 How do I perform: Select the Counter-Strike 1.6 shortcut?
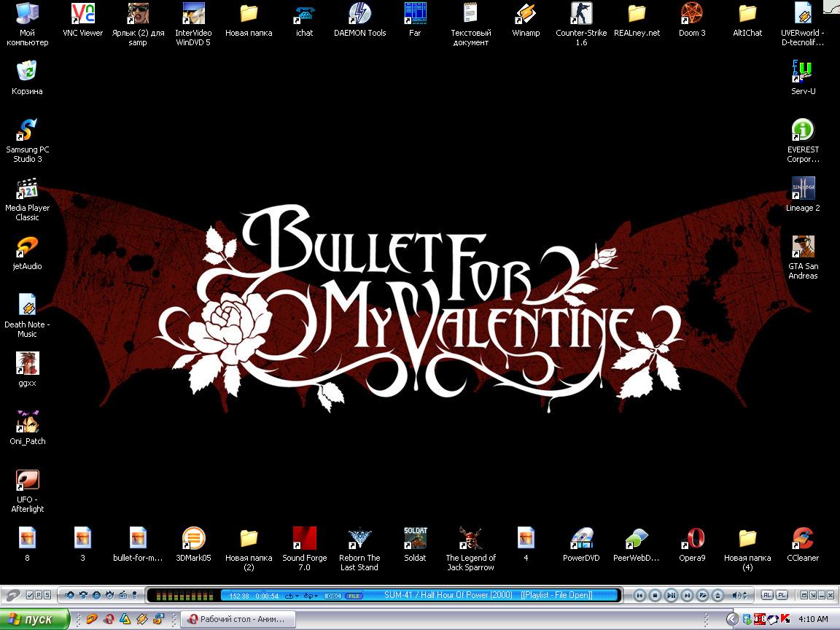(581, 24)
